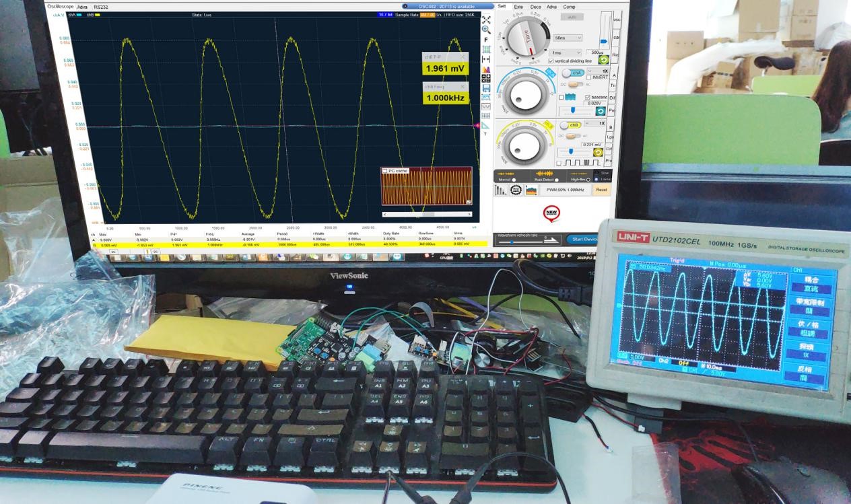This screenshot has height=504, width=851.
Task: Open the 1ms timebase dropdown
Action: pos(565,52)
